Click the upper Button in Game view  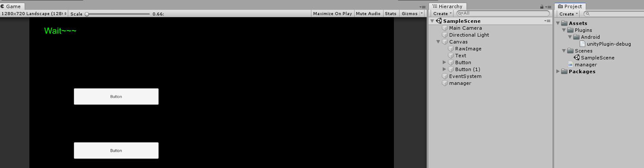(116, 96)
